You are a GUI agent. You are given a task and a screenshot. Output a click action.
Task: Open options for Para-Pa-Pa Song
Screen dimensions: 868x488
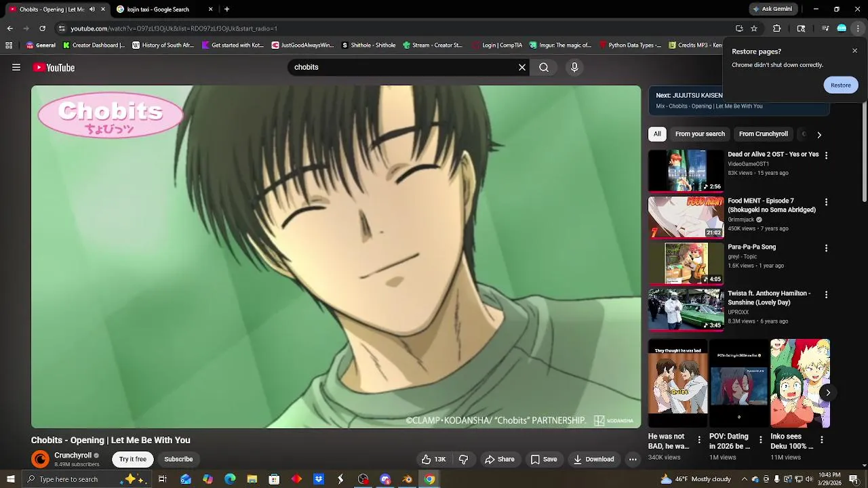[x=826, y=248]
